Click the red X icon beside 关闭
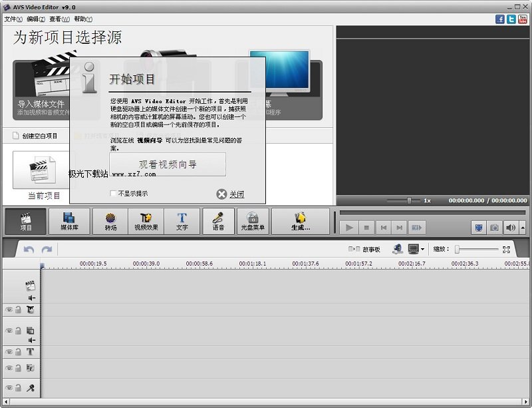Image resolution: width=532 pixels, height=408 pixels. pyautogui.click(x=221, y=194)
